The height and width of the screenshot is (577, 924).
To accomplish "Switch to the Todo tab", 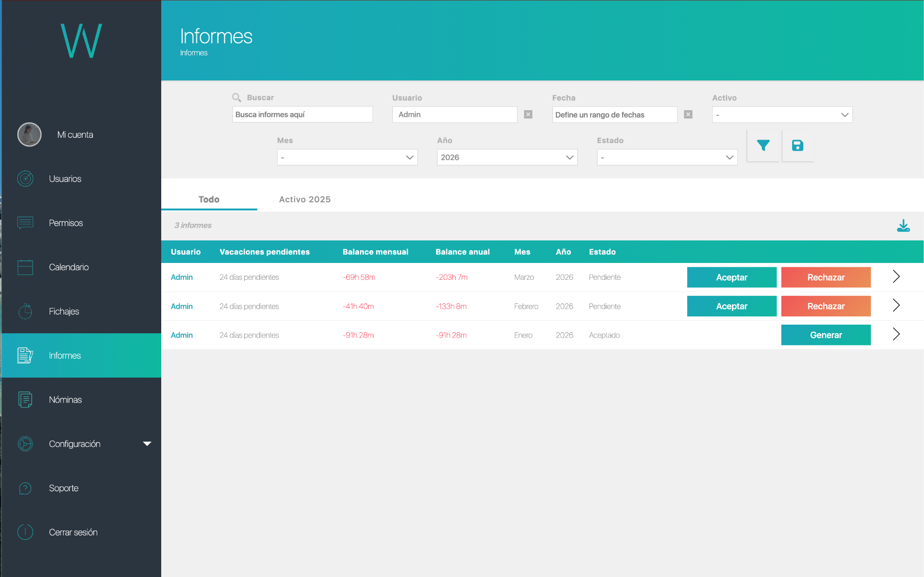I will click(209, 199).
